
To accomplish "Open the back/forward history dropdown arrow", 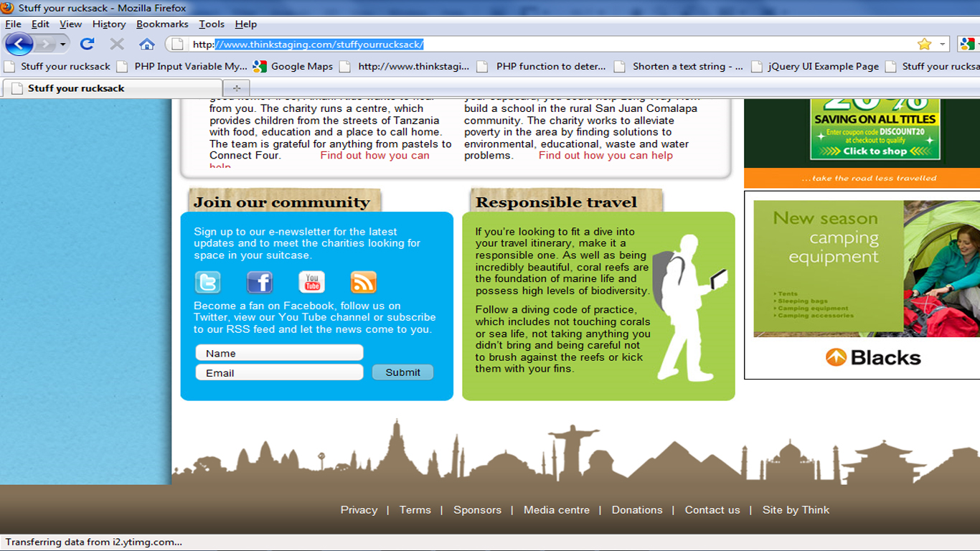I will (62, 44).
